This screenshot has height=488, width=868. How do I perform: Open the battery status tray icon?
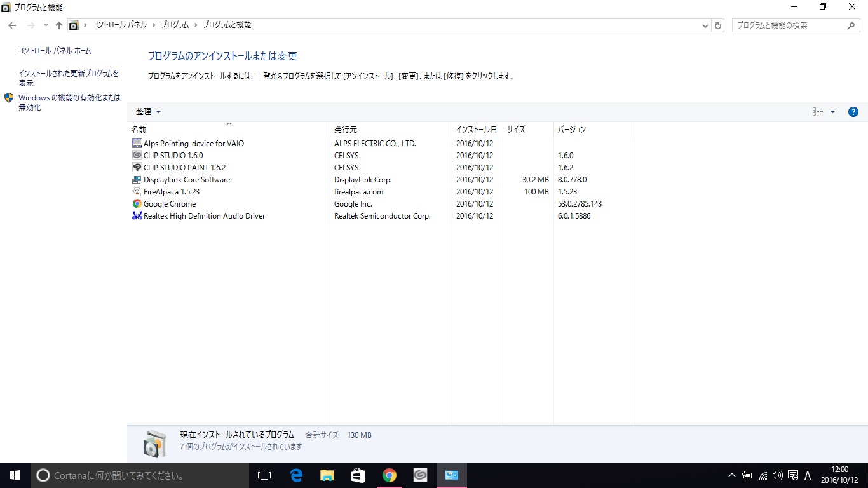(747, 475)
